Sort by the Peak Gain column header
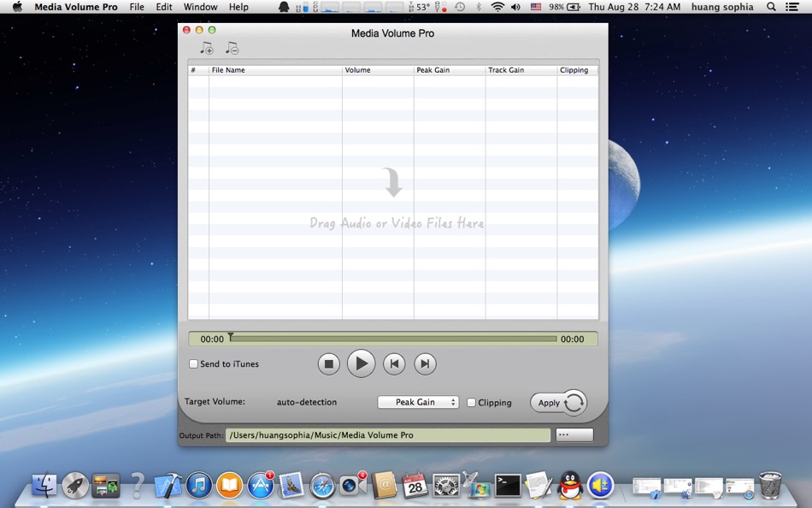 coord(450,70)
